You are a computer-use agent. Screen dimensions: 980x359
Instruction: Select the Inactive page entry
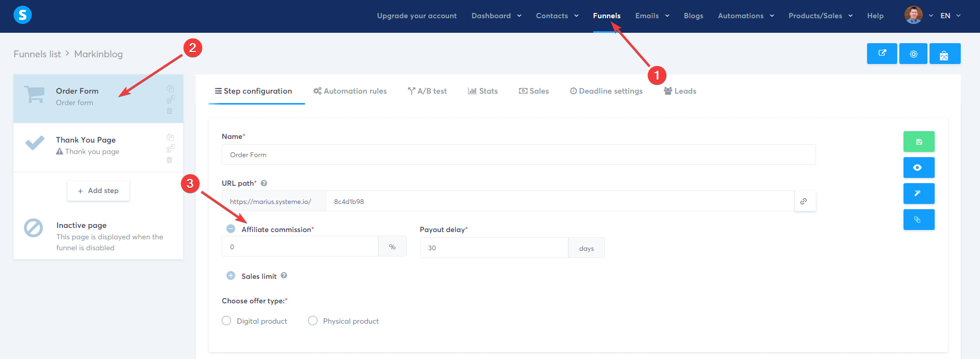click(98, 235)
